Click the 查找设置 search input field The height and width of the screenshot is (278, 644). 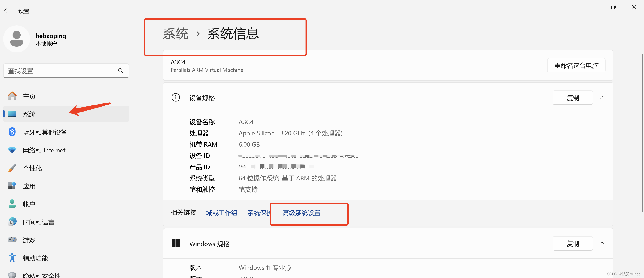[65, 71]
